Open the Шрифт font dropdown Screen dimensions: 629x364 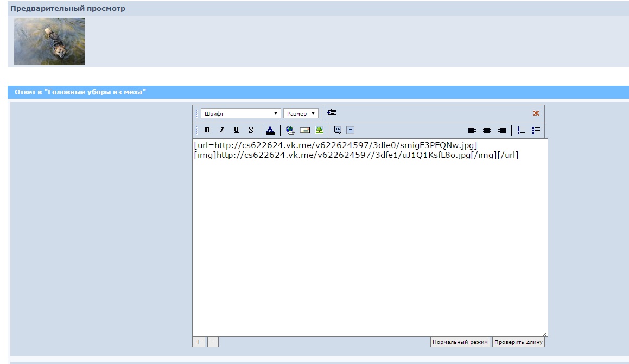pos(240,113)
